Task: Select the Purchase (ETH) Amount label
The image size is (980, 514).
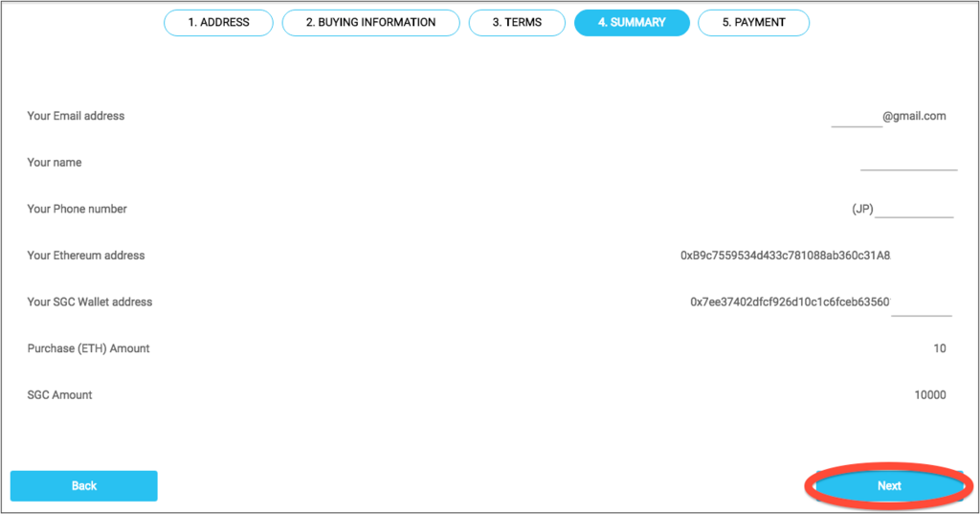Action: (x=88, y=348)
